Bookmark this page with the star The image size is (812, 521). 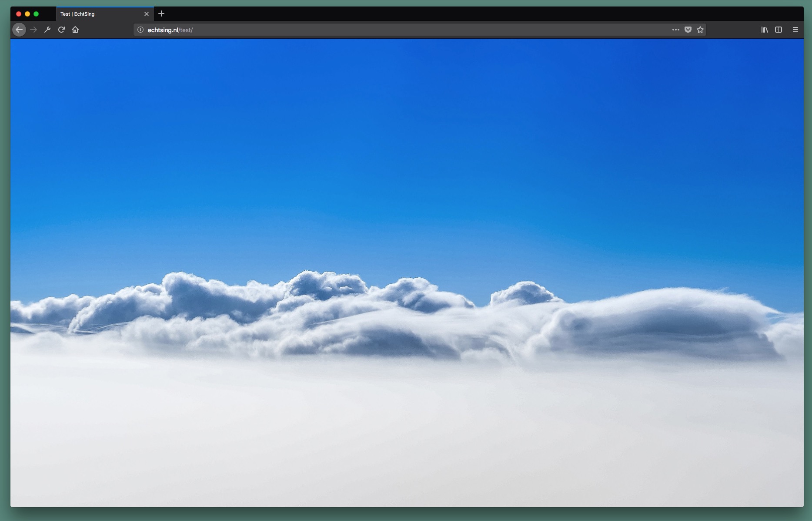[700, 30]
